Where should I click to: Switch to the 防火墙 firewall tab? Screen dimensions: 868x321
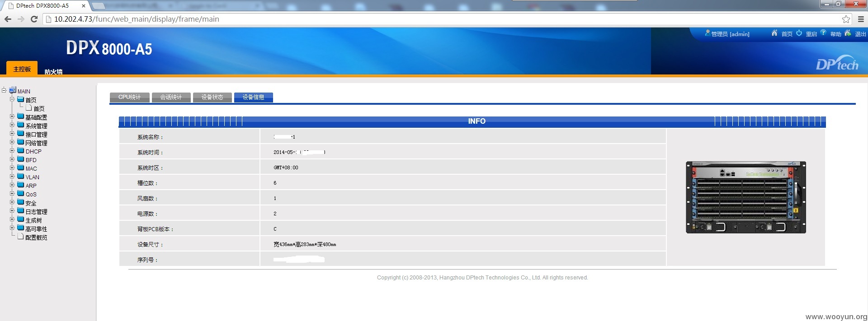click(53, 71)
